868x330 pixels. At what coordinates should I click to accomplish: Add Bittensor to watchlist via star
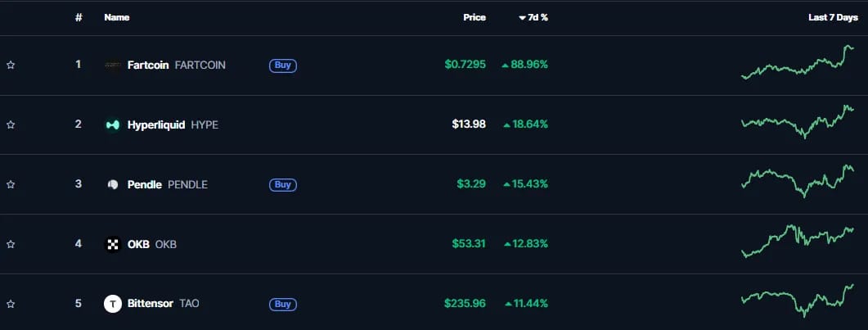tap(11, 304)
